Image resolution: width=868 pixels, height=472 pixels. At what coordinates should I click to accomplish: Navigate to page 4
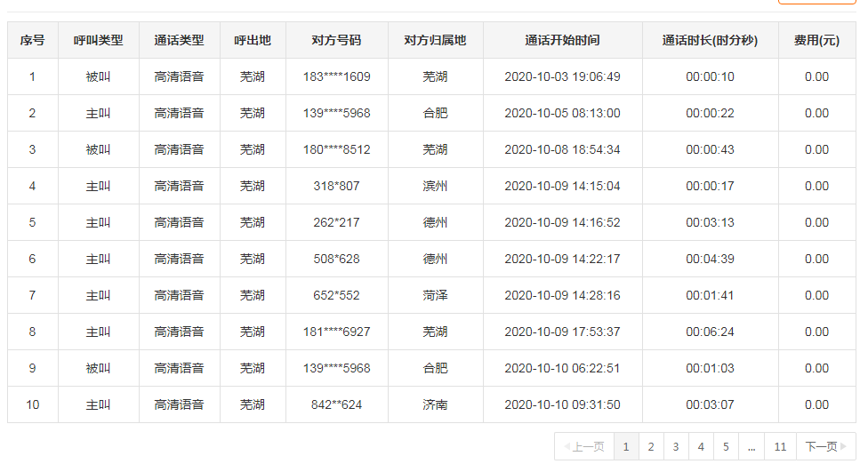[701, 447]
